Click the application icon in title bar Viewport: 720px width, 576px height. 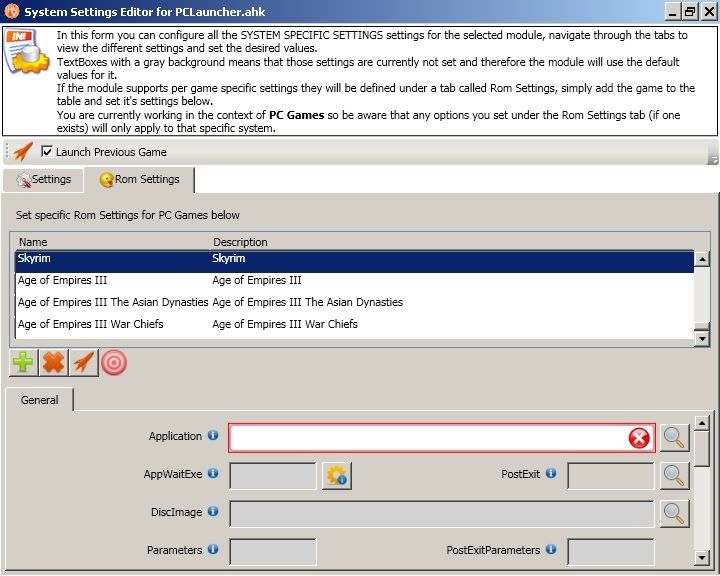[x=11, y=11]
